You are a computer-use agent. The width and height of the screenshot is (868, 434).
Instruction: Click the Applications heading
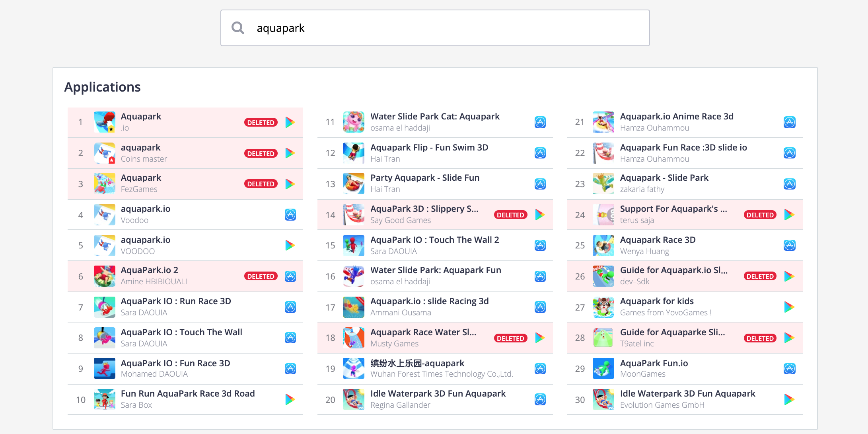pos(103,87)
